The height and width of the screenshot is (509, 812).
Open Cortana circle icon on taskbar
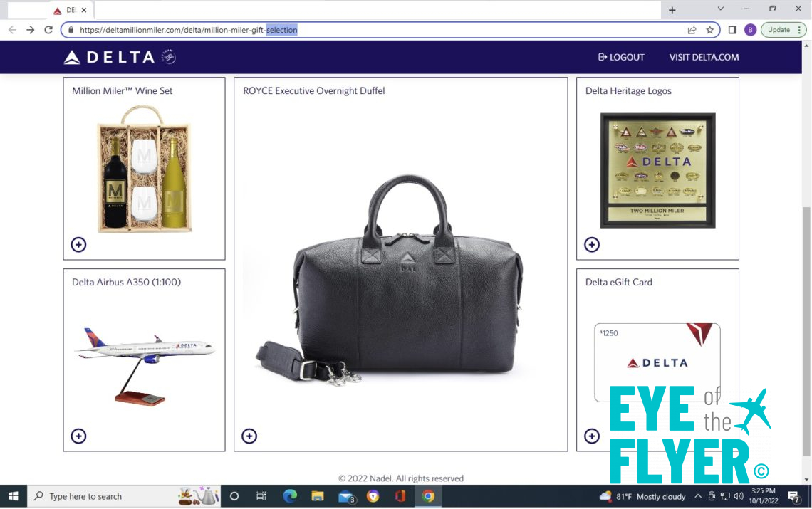coord(234,496)
